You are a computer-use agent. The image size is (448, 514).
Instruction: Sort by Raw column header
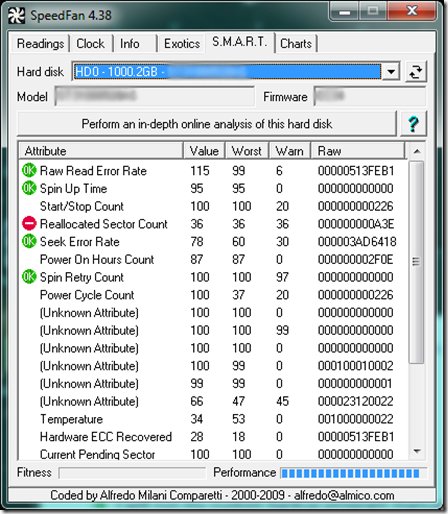pyautogui.click(x=358, y=151)
